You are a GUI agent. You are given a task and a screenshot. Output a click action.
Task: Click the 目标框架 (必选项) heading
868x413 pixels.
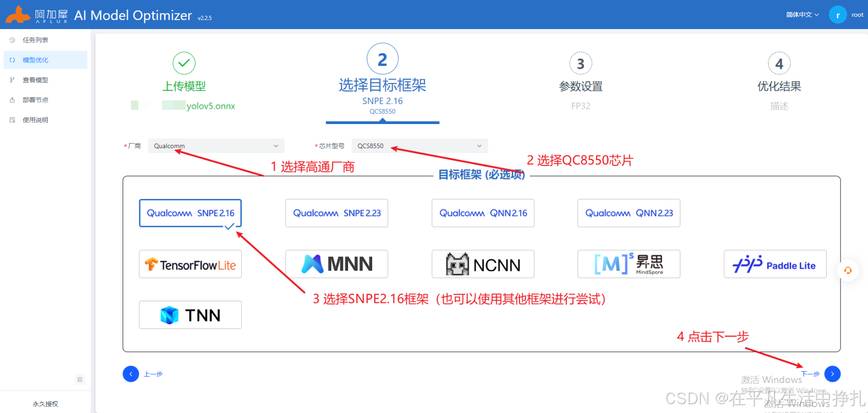tap(482, 175)
